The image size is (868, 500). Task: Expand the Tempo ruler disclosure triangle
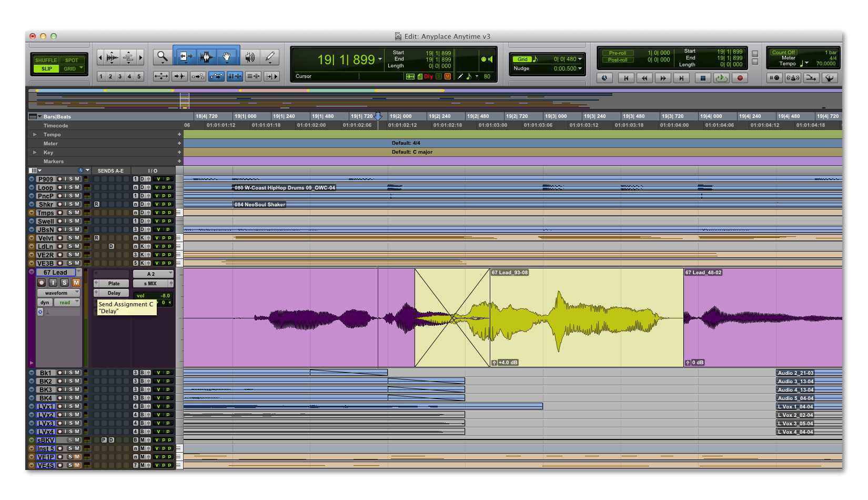tap(35, 135)
